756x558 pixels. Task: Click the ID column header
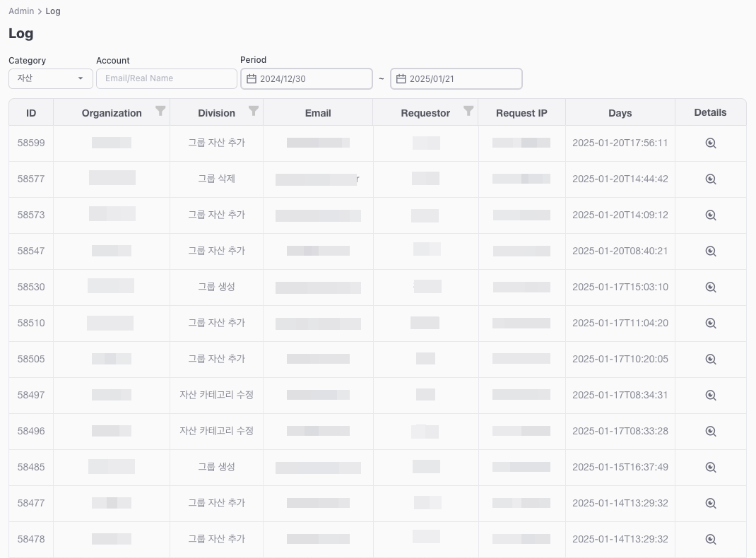pyautogui.click(x=31, y=113)
